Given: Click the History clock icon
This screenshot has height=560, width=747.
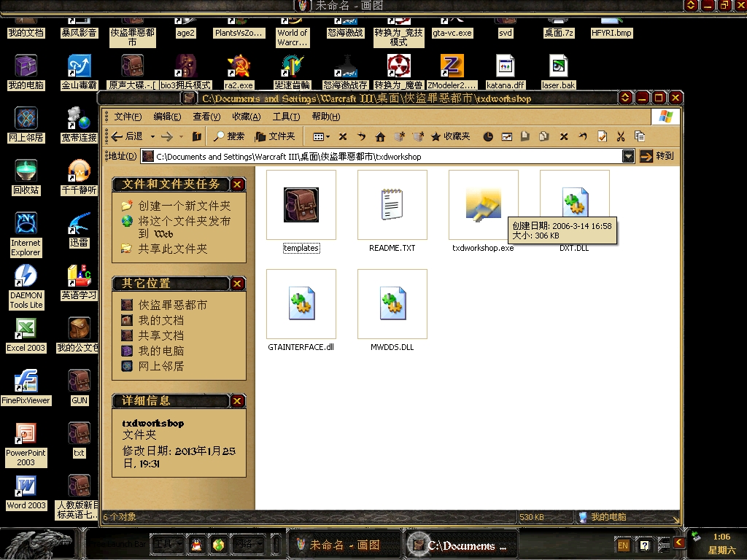Looking at the screenshot, I should coord(488,136).
